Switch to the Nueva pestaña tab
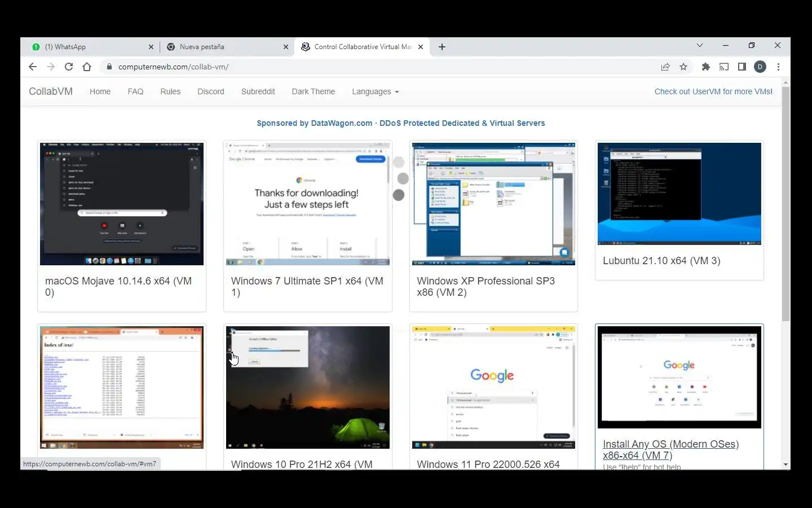Image resolution: width=812 pixels, height=508 pixels. (227, 47)
